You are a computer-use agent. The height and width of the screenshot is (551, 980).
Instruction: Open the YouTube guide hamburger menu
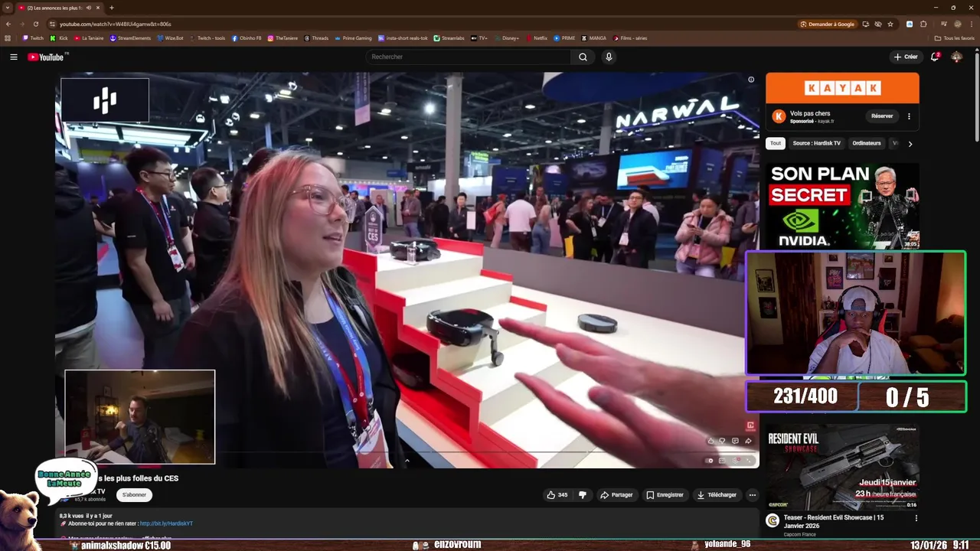13,57
